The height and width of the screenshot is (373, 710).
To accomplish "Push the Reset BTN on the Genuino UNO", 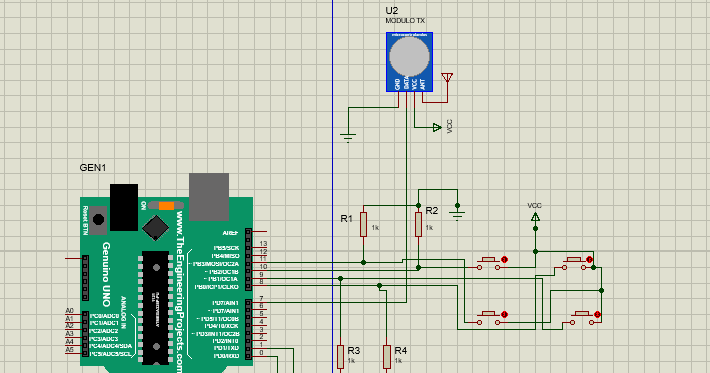I will [98, 220].
